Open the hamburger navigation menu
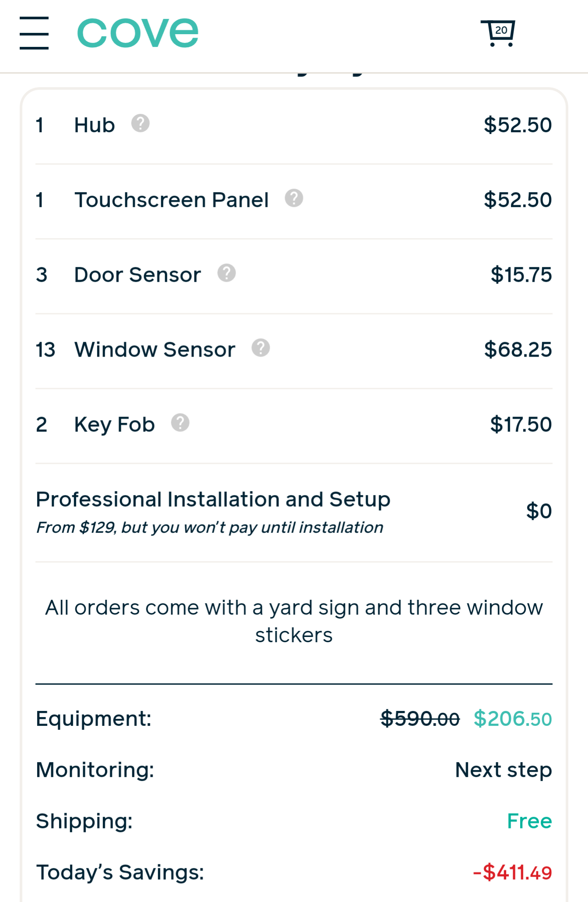Image resolution: width=588 pixels, height=902 pixels. (34, 33)
